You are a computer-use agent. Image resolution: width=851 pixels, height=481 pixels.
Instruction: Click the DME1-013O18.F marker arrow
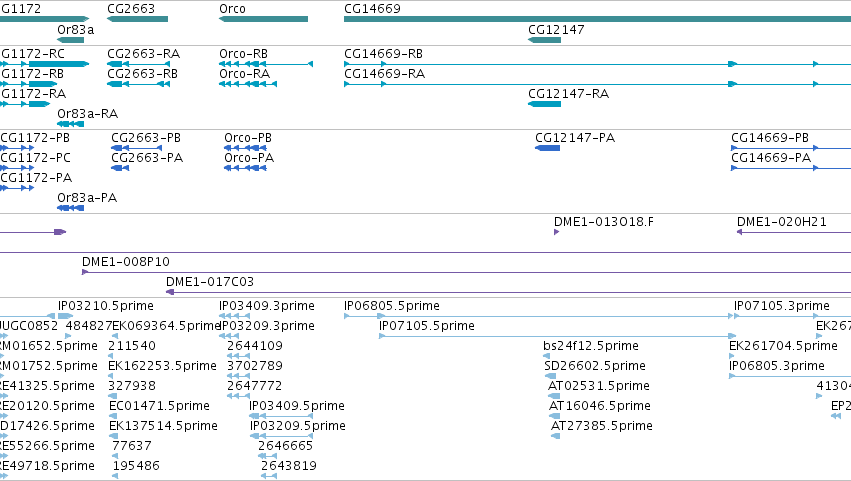[556, 232]
